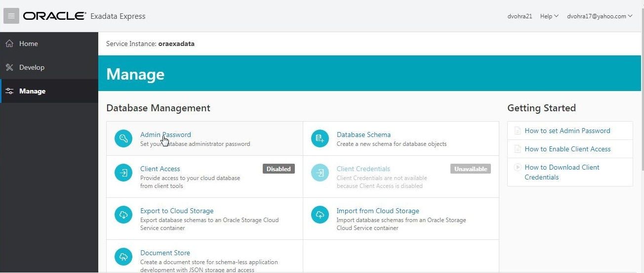Click the Database Management section heading
The width and height of the screenshot is (644, 273).
coord(158,108)
